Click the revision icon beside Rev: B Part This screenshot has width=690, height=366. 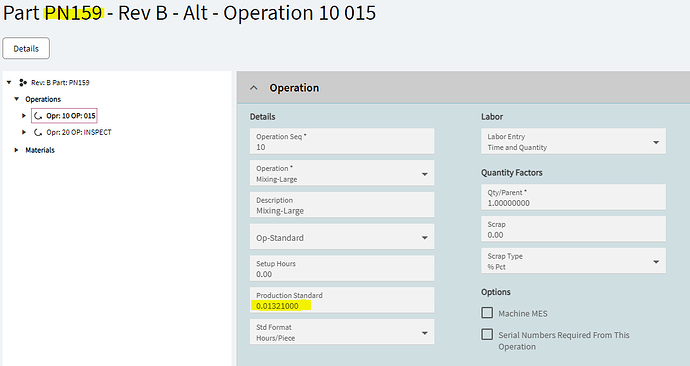pos(23,82)
